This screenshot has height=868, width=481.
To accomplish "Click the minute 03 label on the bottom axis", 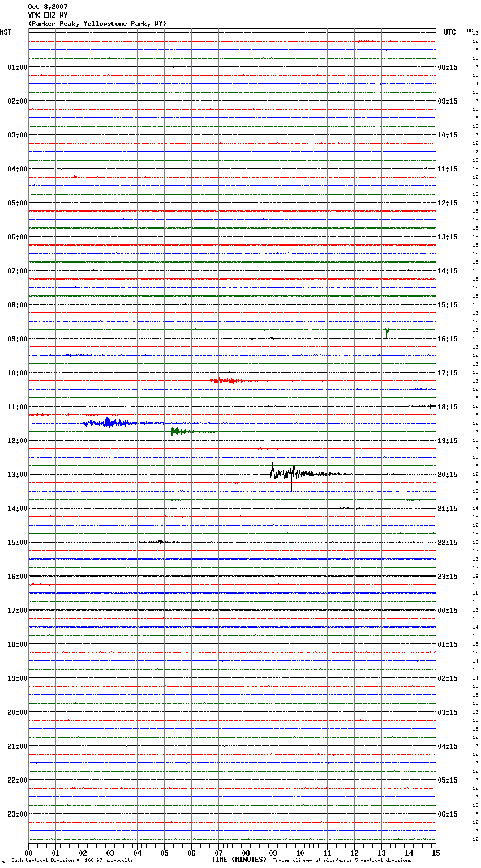I will (110, 853).
